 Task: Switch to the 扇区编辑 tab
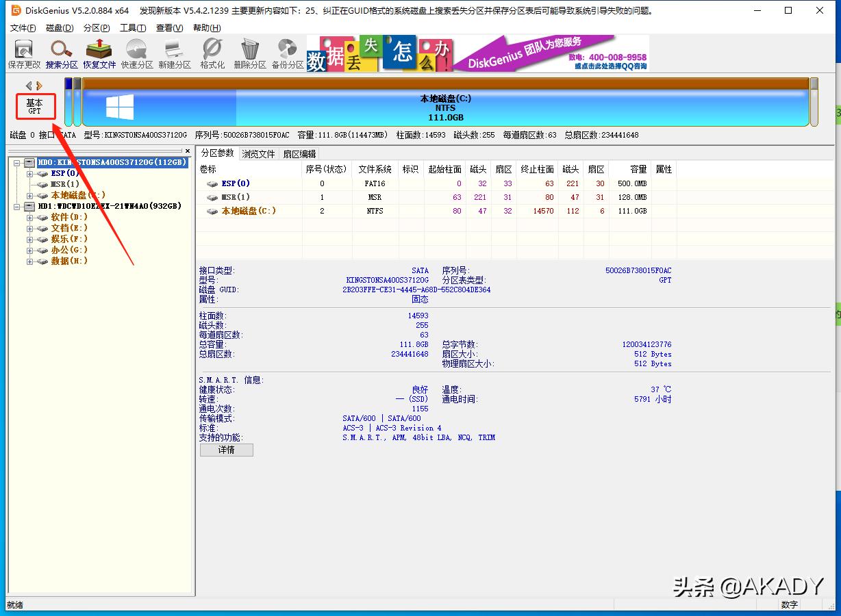click(x=299, y=153)
